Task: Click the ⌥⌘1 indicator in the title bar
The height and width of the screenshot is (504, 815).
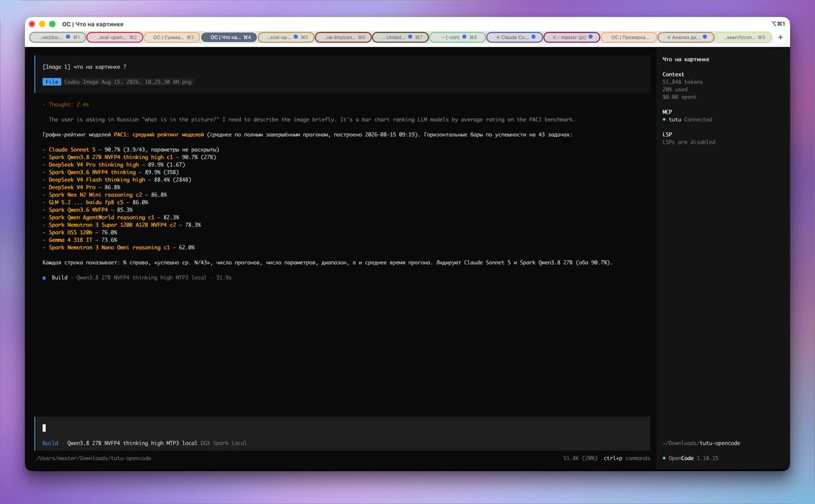Action: 778,24
